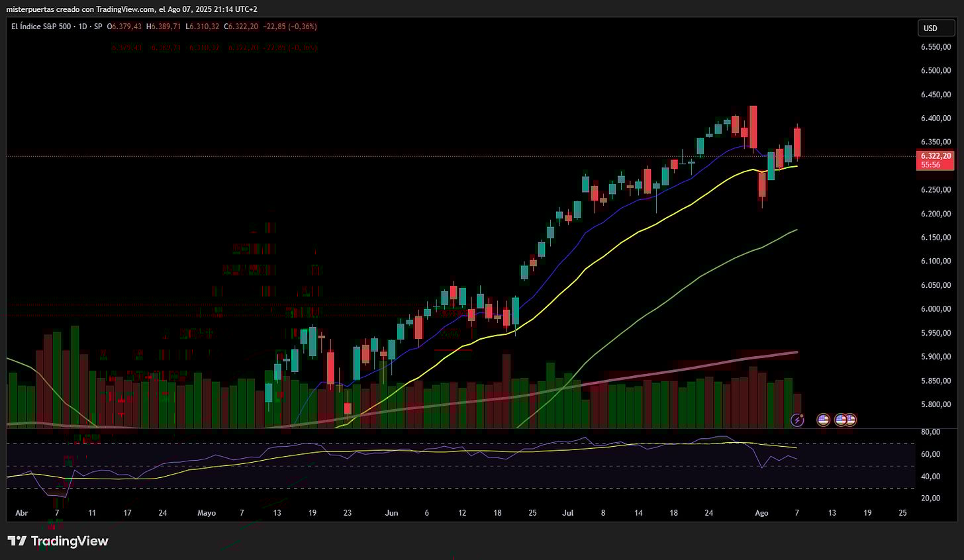Click the open value "O6.379,43" in the legend
The height and width of the screenshot is (560, 964).
(125, 26)
